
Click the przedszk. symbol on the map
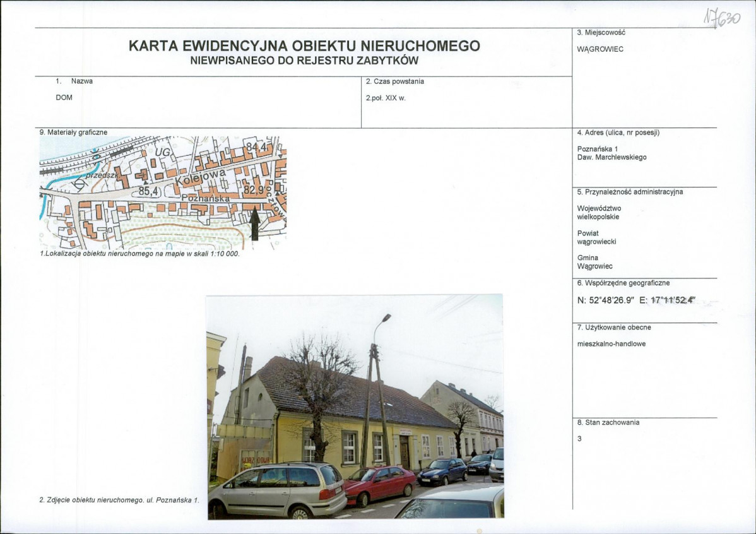tap(102, 175)
